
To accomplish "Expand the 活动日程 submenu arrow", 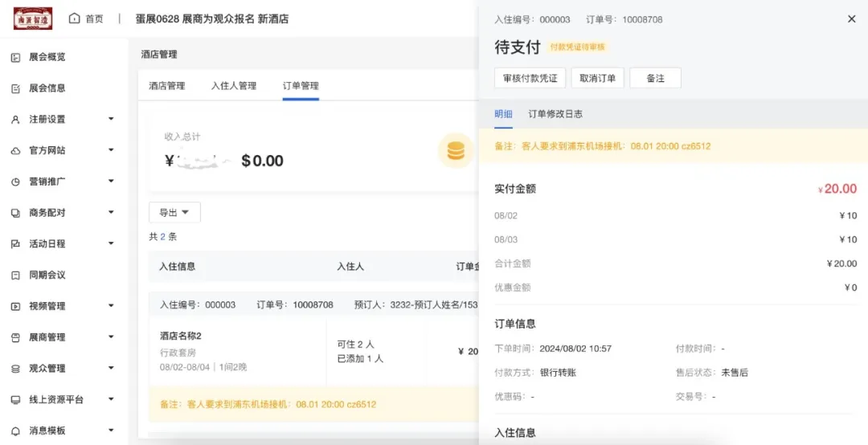I will pos(111,244).
